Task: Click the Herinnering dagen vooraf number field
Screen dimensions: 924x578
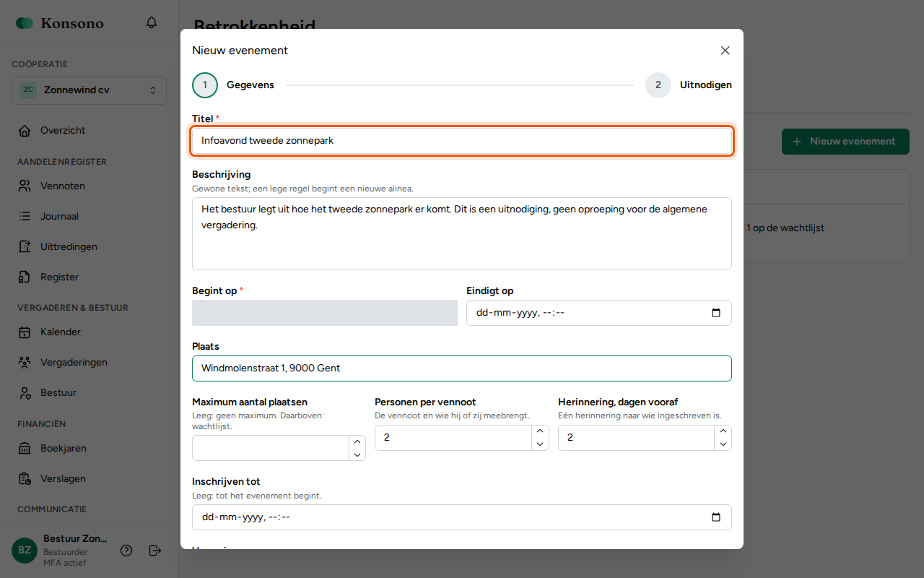Action: (645, 438)
